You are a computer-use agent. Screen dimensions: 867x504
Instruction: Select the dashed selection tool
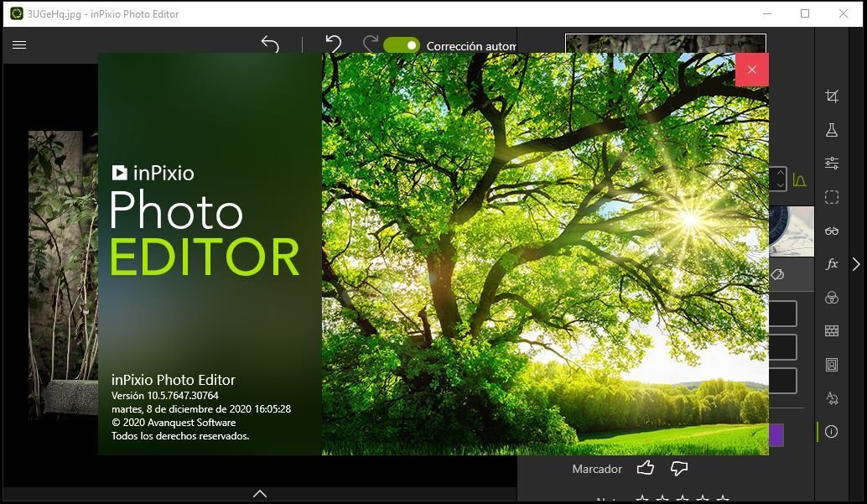click(832, 197)
